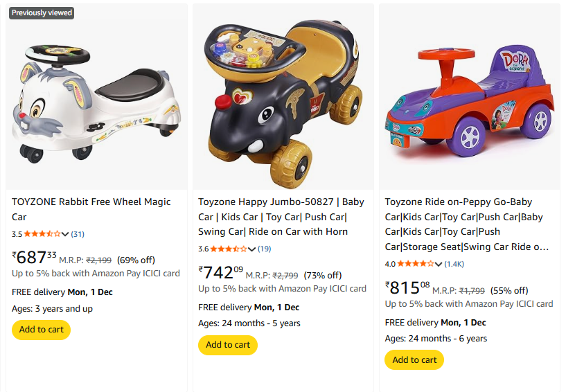Screen dimensions: 566x392
Task: View the 1.4K reviews for Peppy Go
Action: pos(454,264)
